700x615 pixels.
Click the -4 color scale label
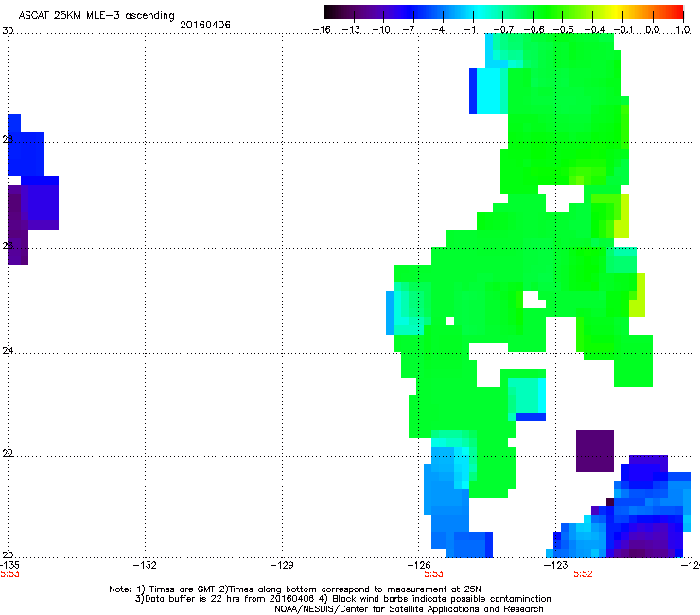(438, 30)
